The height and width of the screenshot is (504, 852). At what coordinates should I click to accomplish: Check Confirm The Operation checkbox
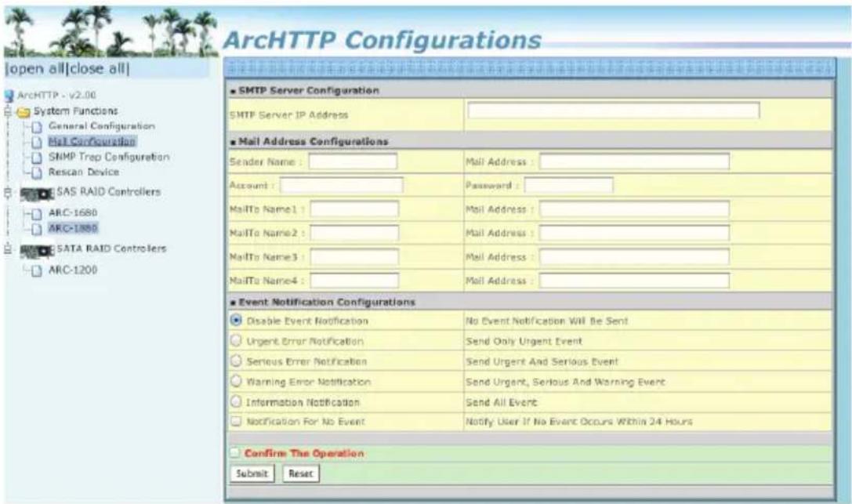(234, 452)
